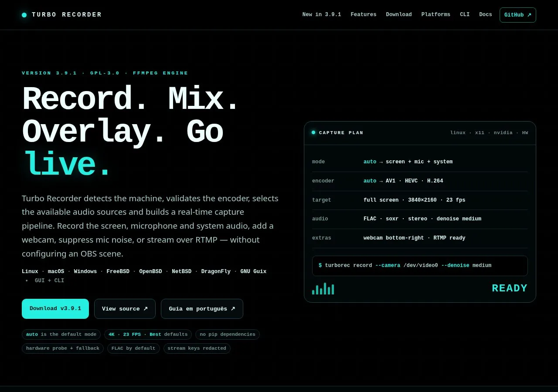This screenshot has height=392, width=558.
Task: Click 'linux · x11 · nvidia · HW' text
Action: 489,133
